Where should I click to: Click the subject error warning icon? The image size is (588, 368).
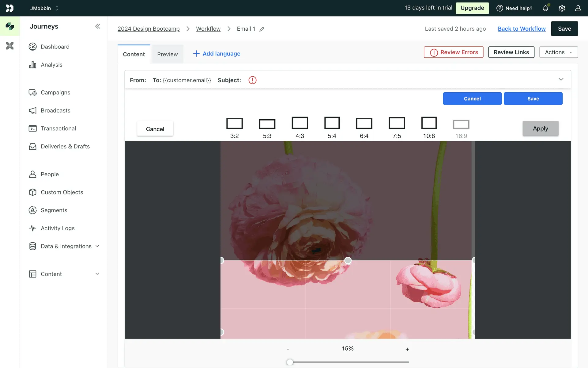[x=252, y=80]
